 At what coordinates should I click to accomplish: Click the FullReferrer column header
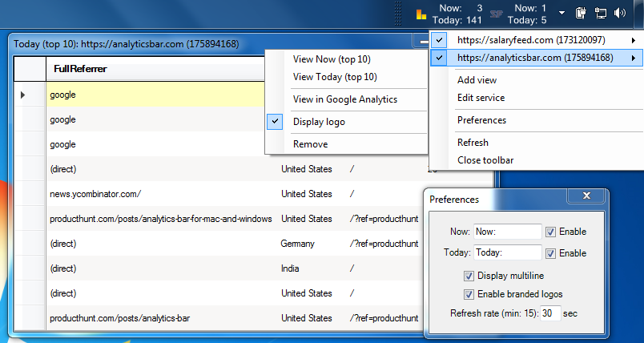coord(155,69)
